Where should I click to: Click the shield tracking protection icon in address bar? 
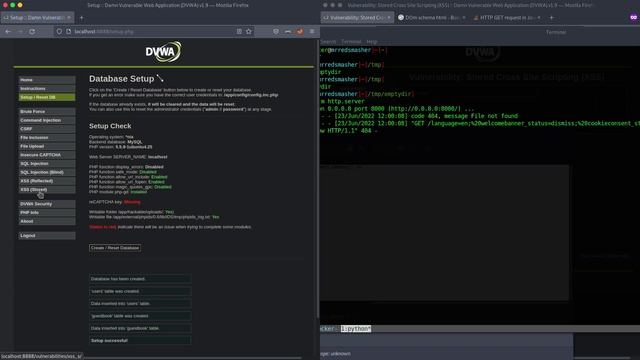pos(59,31)
